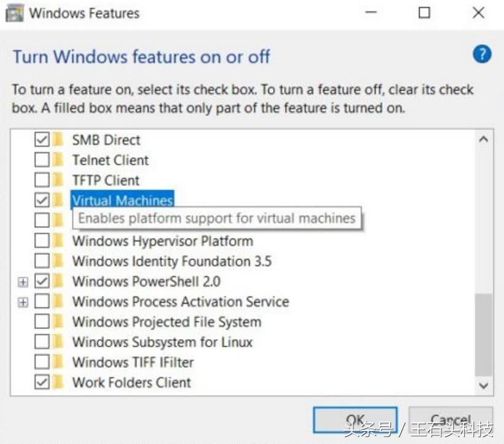Uncheck the Virtual Machines checkbox
Viewport: 504px width, 444px height.
click(x=42, y=200)
